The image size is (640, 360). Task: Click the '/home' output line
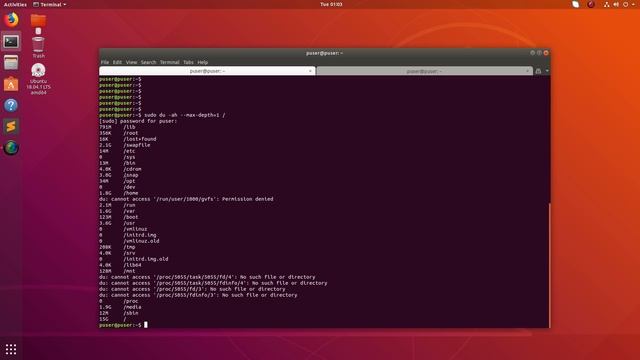tap(119, 193)
